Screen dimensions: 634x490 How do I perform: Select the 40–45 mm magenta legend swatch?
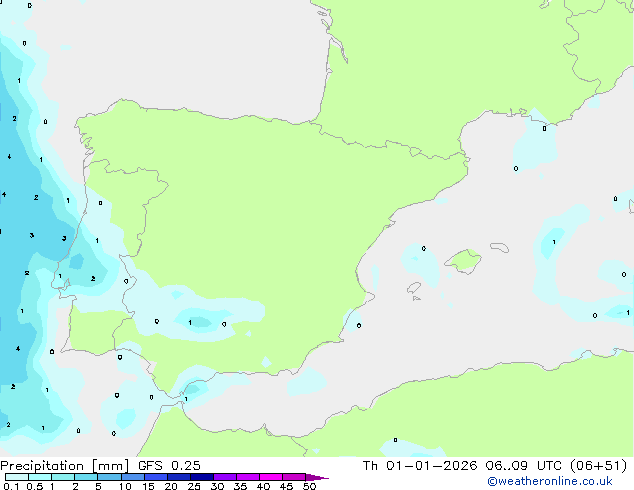(271, 477)
